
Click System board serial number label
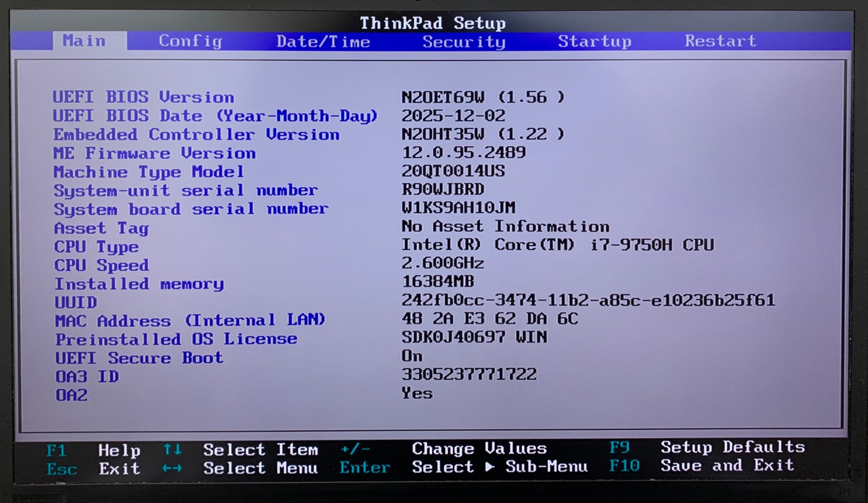pyautogui.click(x=191, y=209)
